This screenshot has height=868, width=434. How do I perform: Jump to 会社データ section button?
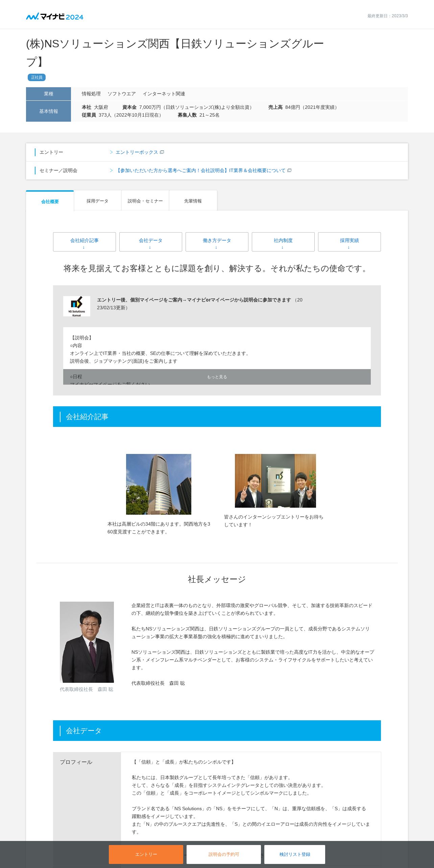click(151, 242)
